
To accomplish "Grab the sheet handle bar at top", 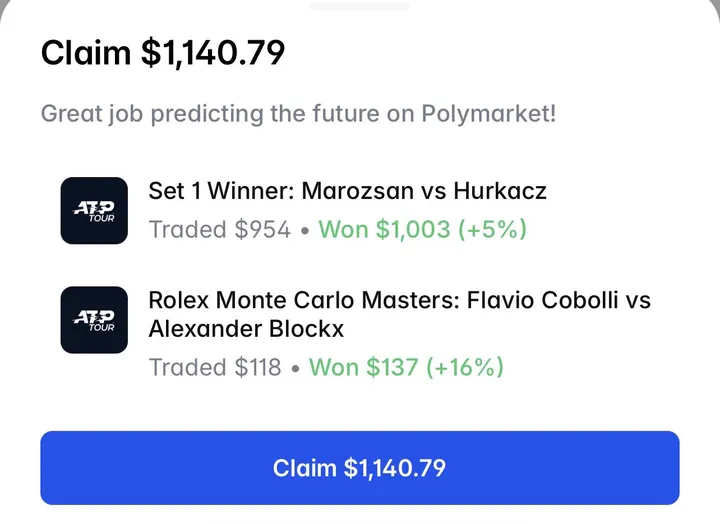I will [360, 6].
